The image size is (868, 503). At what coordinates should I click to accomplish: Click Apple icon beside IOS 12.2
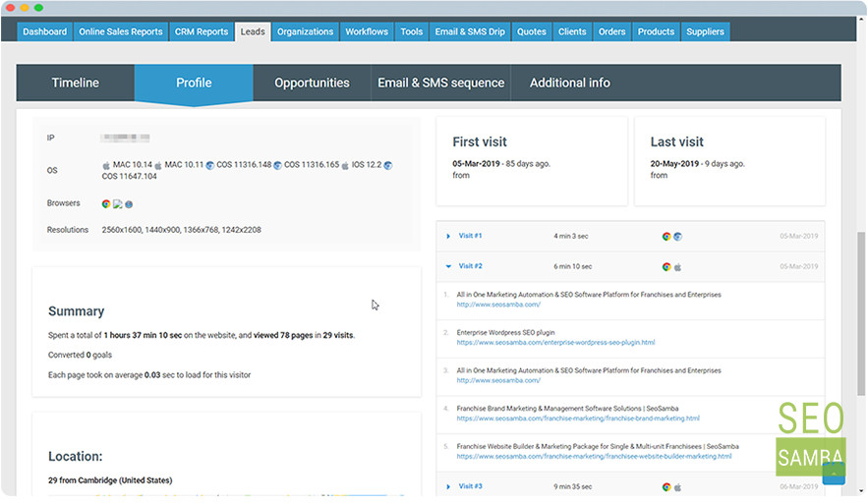[x=345, y=165]
